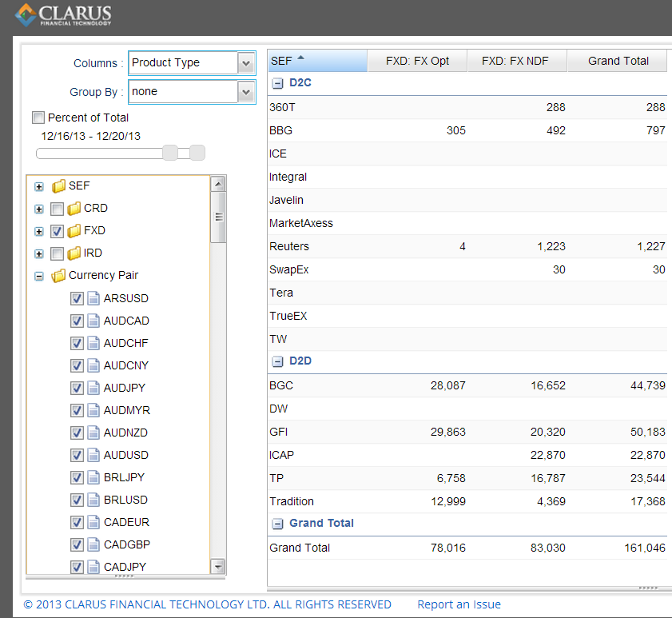672x618 pixels.
Task: Uncheck the AUDCAD currency pair checkbox
Action: (x=77, y=321)
